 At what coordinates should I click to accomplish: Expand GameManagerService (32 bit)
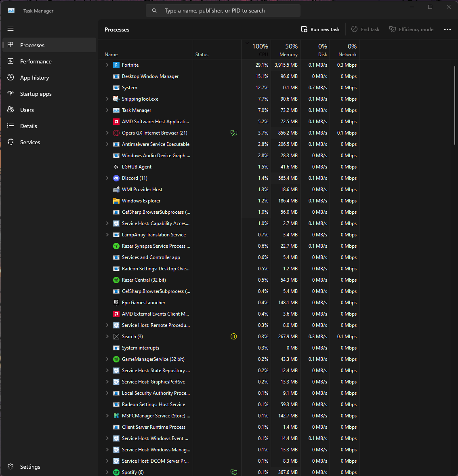(x=107, y=359)
